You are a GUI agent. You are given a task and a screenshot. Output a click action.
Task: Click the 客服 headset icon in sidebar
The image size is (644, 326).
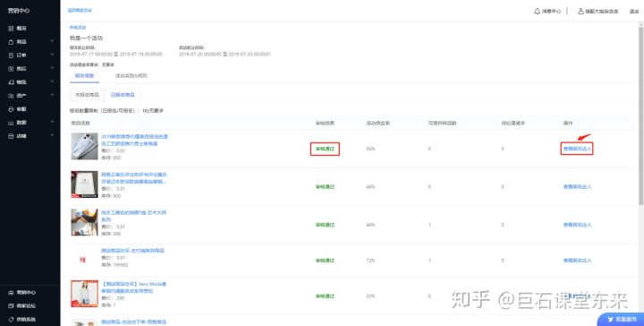11,109
